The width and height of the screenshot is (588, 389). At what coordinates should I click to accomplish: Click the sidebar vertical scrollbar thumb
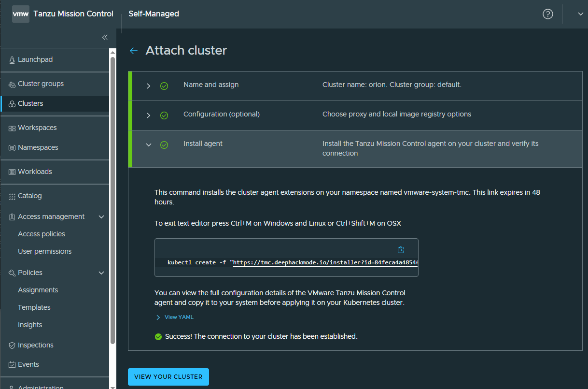(113, 201)
